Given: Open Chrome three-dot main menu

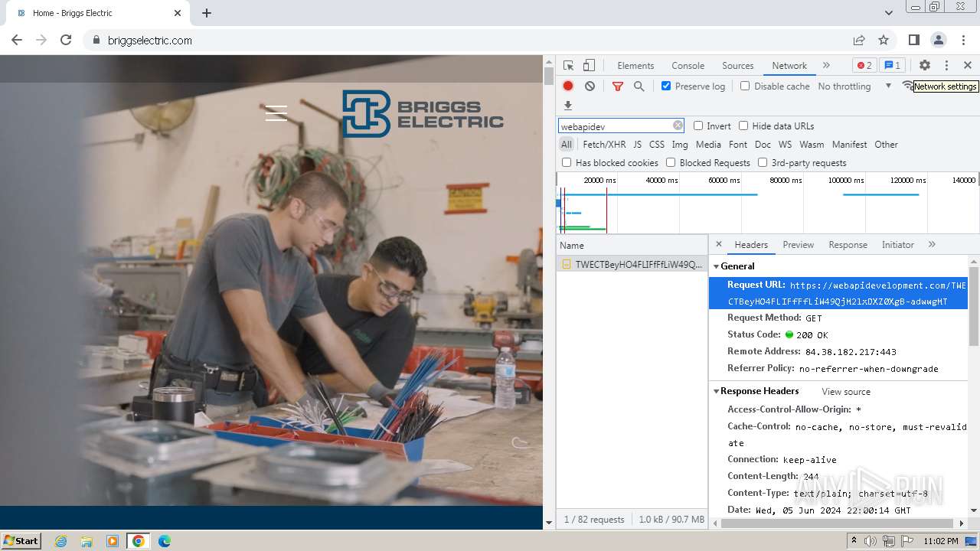Looking at the screenshot, I should (963, 40).
